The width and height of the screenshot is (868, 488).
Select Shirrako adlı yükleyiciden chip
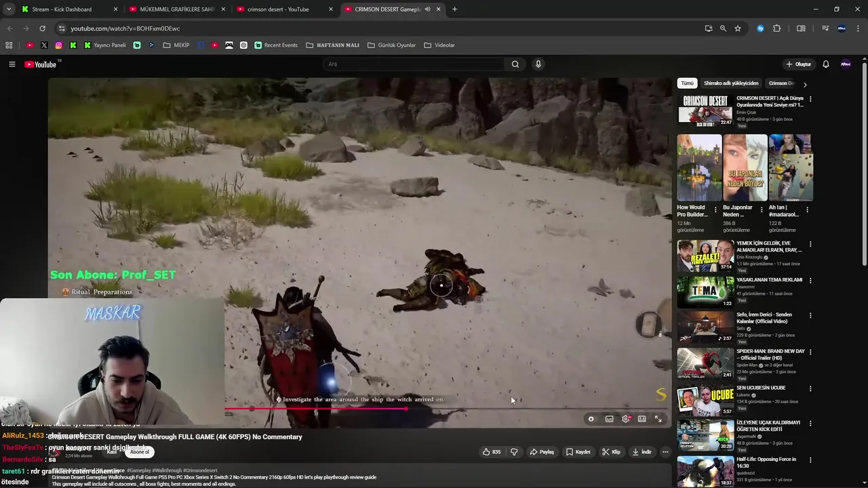coord(731,83)
